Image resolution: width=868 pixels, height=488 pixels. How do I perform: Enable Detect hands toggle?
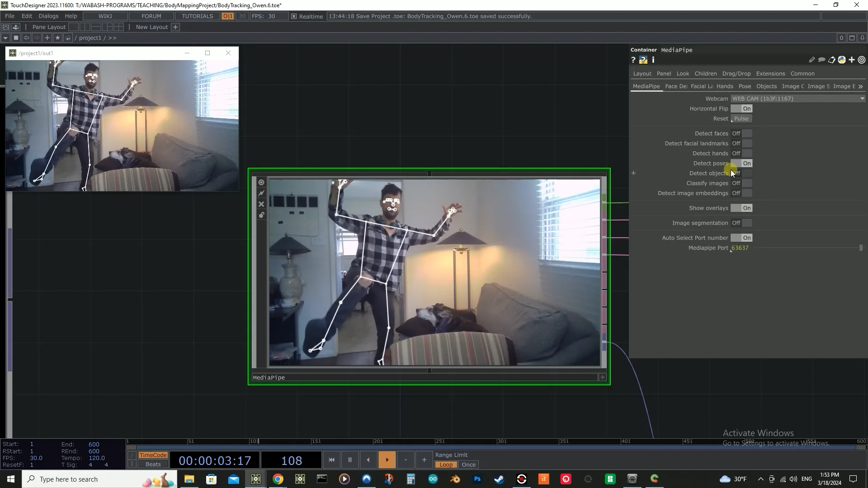point(741,154)
